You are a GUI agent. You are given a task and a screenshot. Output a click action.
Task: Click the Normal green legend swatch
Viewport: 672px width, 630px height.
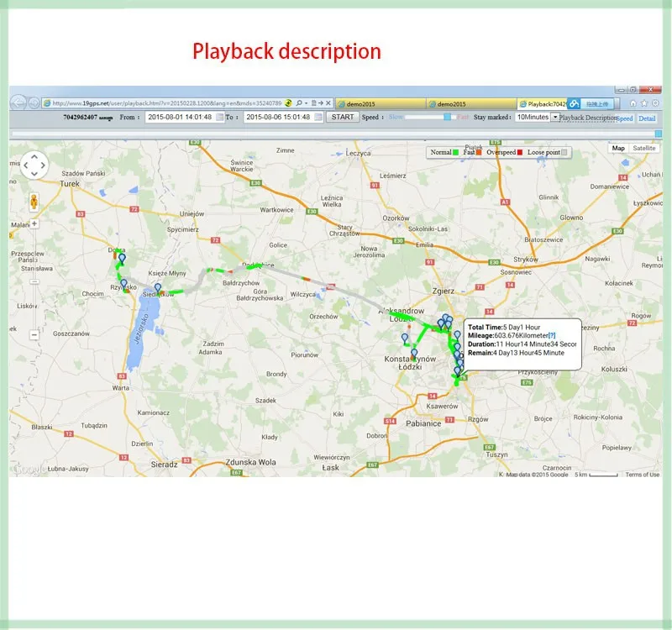[455, 152]
